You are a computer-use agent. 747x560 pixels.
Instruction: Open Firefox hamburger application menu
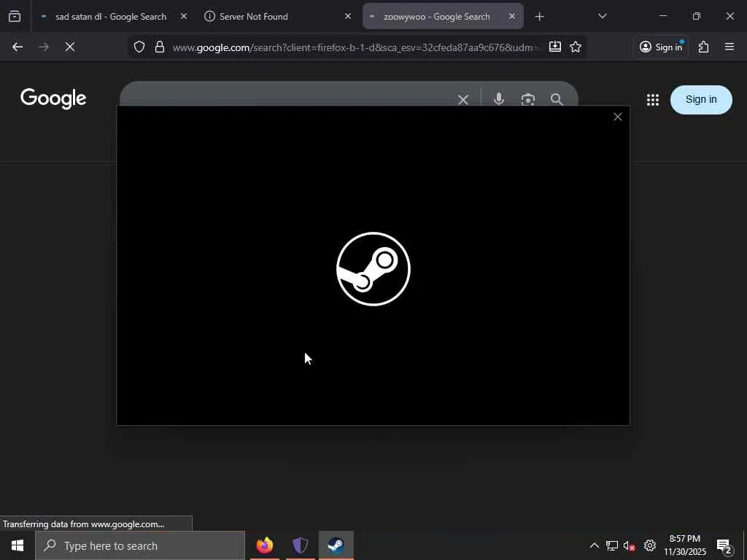click(x=729, y=47)
